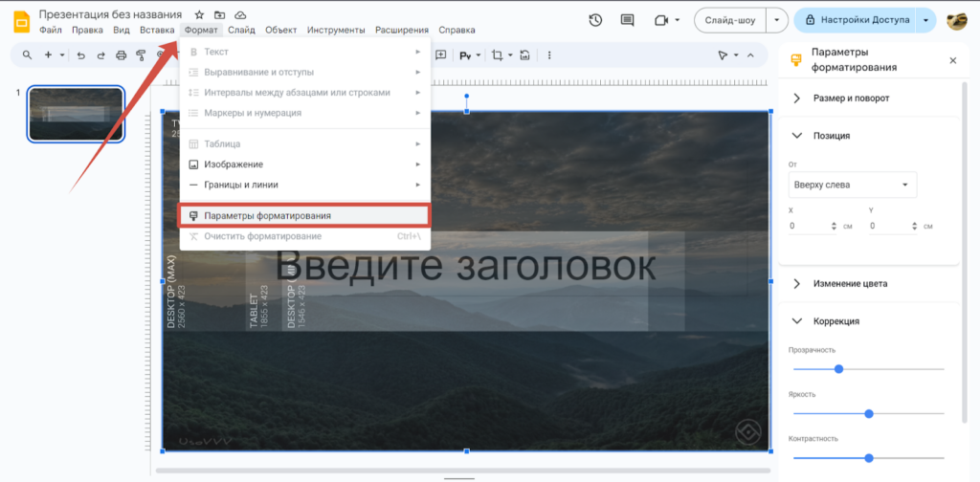Viewport: 980px width, 482px height.
Task: Open the Файл menu
Action: [50, 30]
